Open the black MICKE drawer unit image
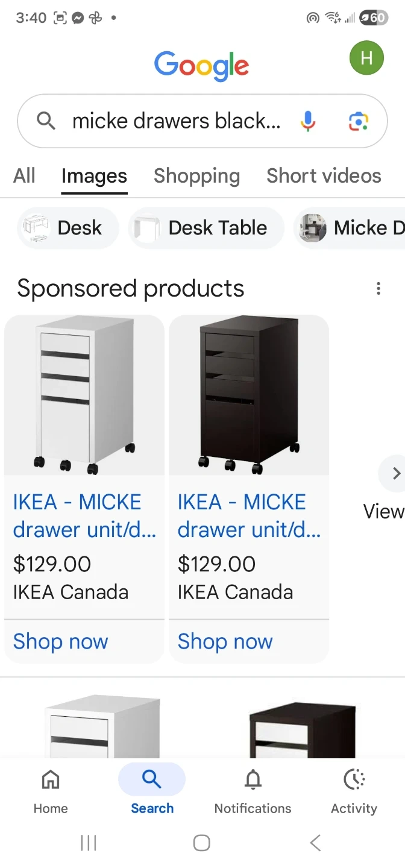The image size is (405, 868). click(x=249, y=395)
